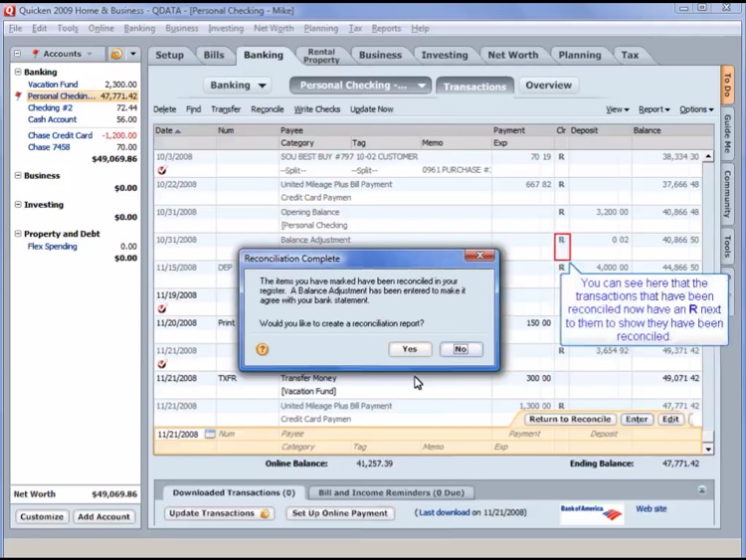Collapse the Banking account group
Image resolution: width=746 pixels, height=560 pixels.
tap(18, 73)
